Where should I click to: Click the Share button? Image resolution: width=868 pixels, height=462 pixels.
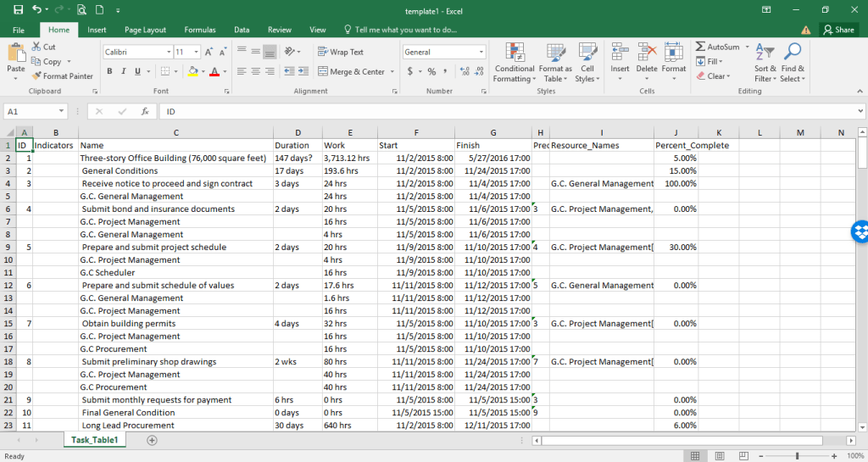click(838, 30)
